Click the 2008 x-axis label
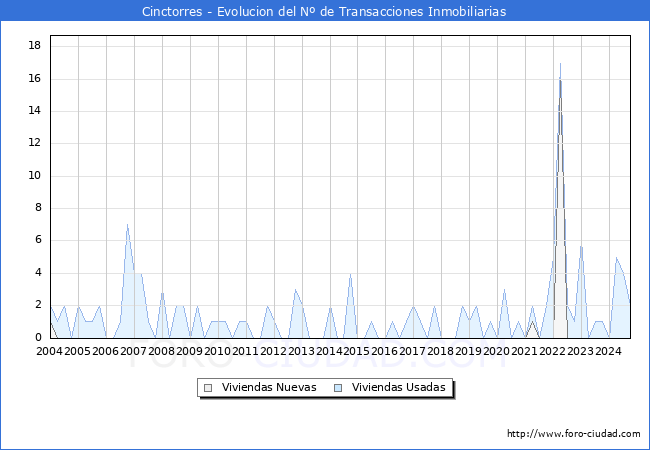The height and width of the screenshot is (450, 650). pyautogui.click(x=161, y=351)
